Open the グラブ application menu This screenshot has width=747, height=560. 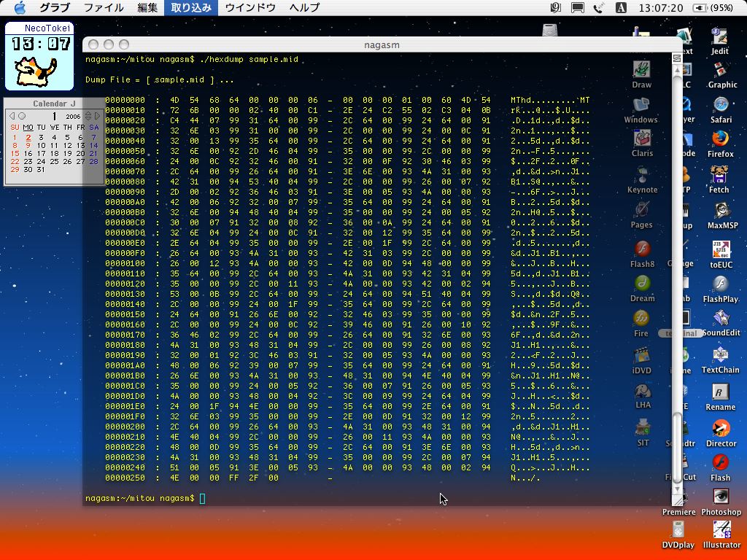tap(54, 7)
